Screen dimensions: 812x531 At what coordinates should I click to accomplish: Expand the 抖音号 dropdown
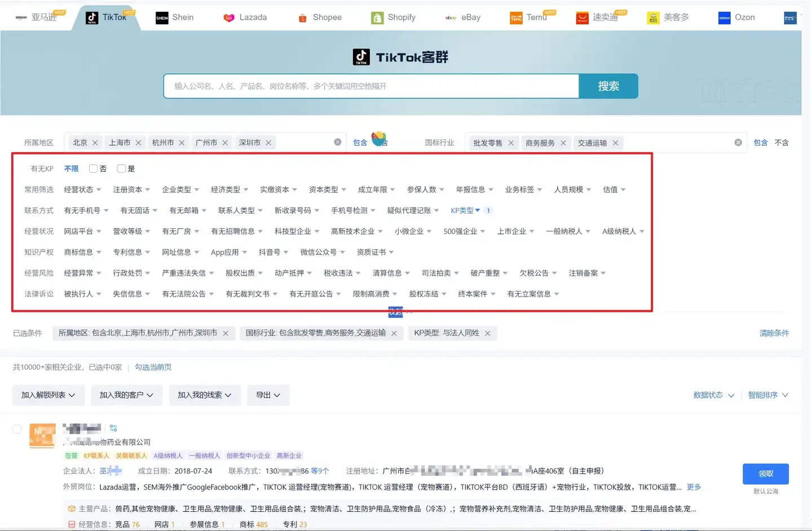[x=273, y=252]
